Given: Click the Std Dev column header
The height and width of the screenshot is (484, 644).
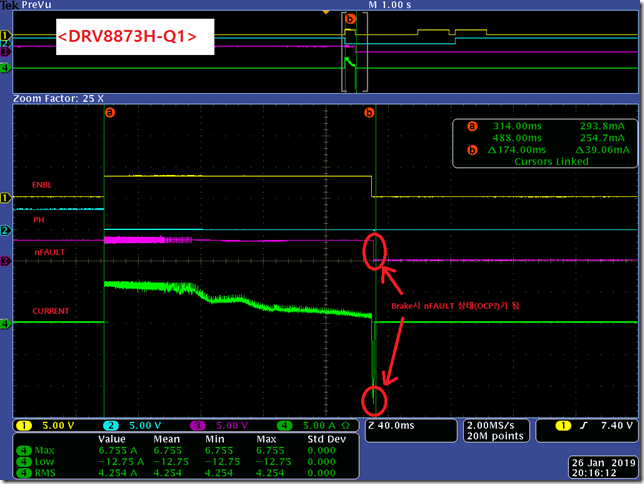Looking at the screenshot, I should coord(327,439).
